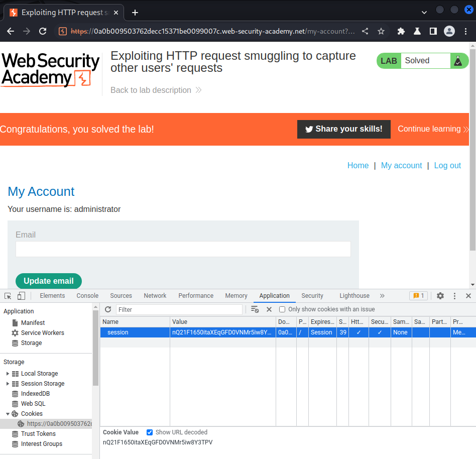Open the extensions puzzle icon

click(401, 31)
